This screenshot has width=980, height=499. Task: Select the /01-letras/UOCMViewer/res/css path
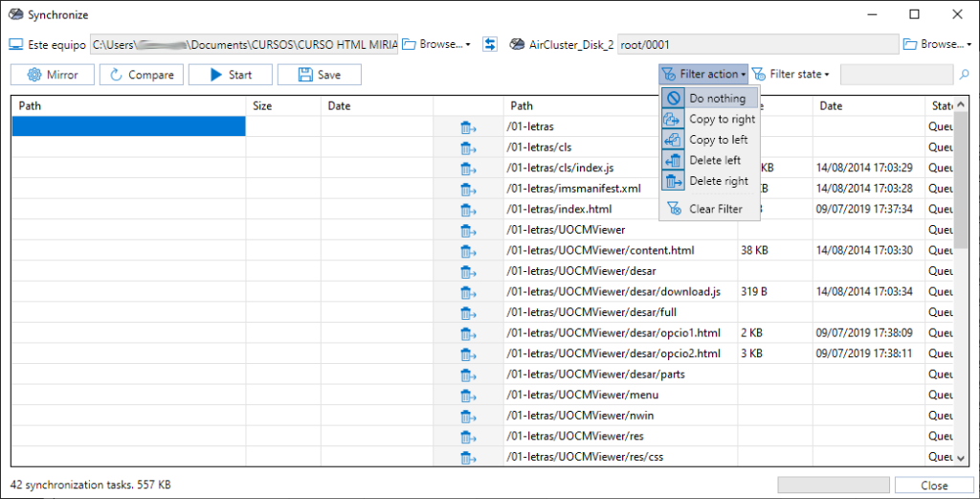(x=585, y=457)
